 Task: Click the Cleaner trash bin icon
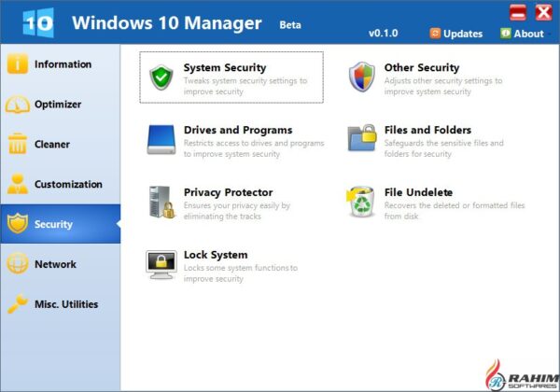17,144
